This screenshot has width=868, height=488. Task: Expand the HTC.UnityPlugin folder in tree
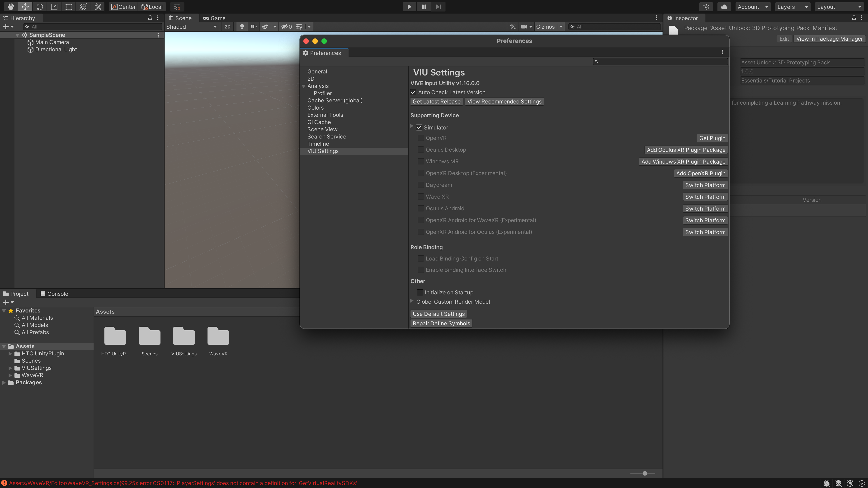pyautogui.click(x=10, y=354)
